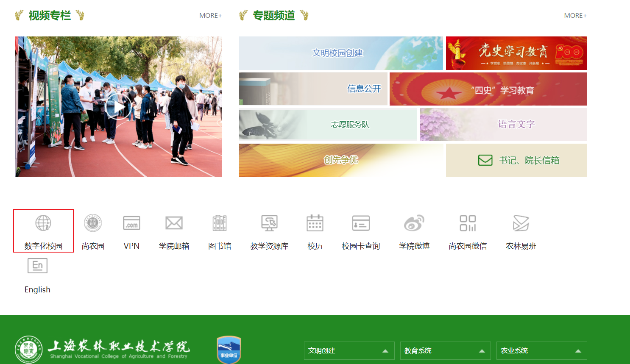This screenshot has height=364, width=630.
Task: Click the 数字化校园 globe icon
Action: (x=43, y=223)
